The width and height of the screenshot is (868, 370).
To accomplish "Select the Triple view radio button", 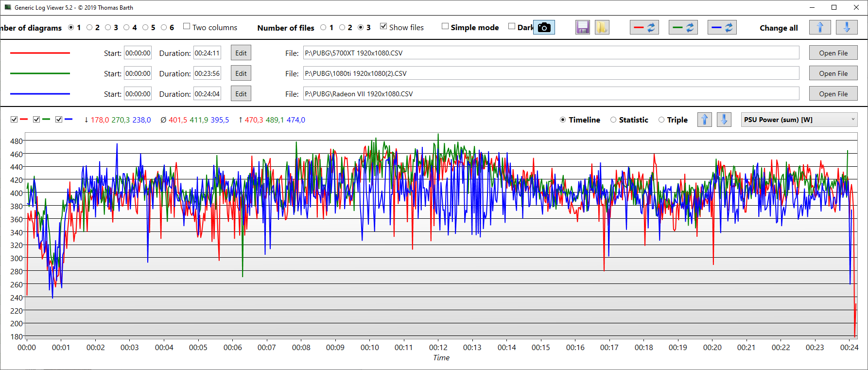I will [x=661, y=120].
